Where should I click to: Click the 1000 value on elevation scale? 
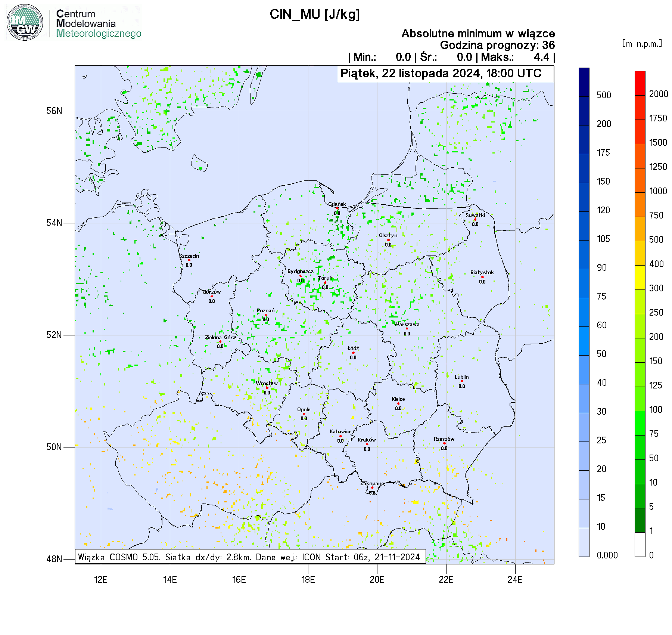(658, 191)
